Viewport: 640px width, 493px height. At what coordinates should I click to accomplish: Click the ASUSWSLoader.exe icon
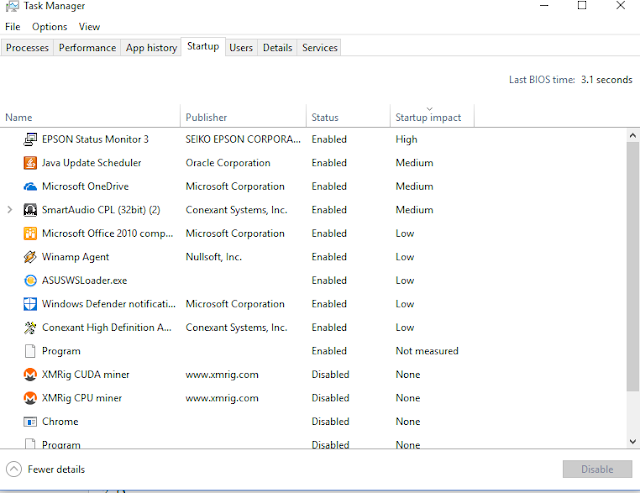[30, 280]
